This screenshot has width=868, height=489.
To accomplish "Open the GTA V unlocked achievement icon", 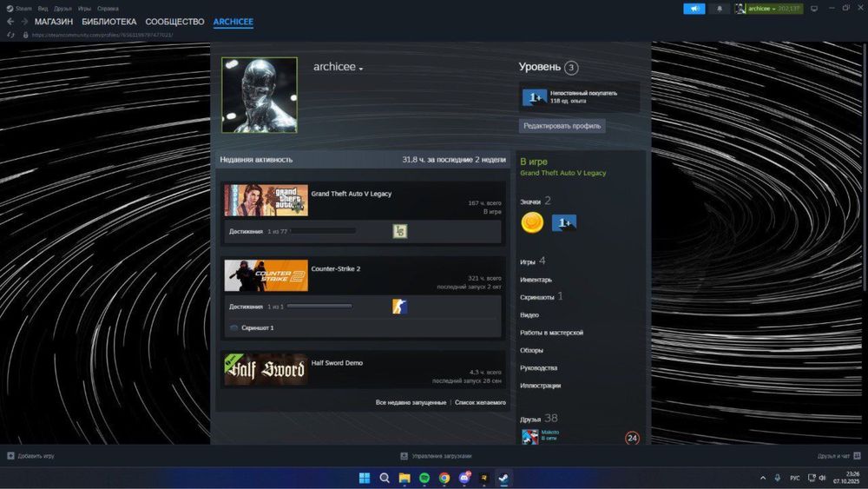I will click(399, 231).
